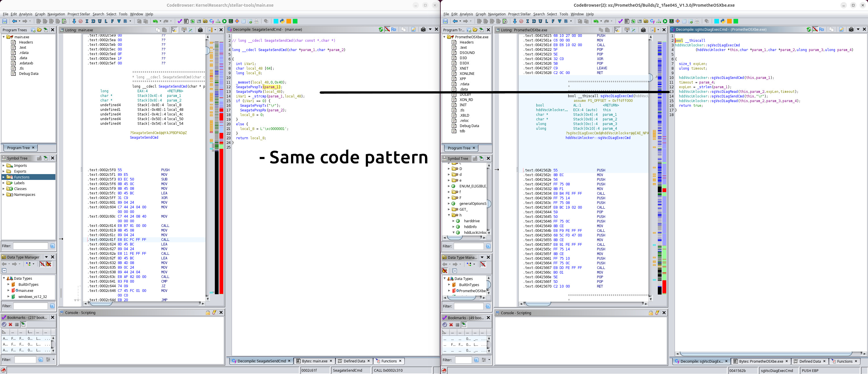Toggle array filter in right Data Type Manager

(483, 264)
